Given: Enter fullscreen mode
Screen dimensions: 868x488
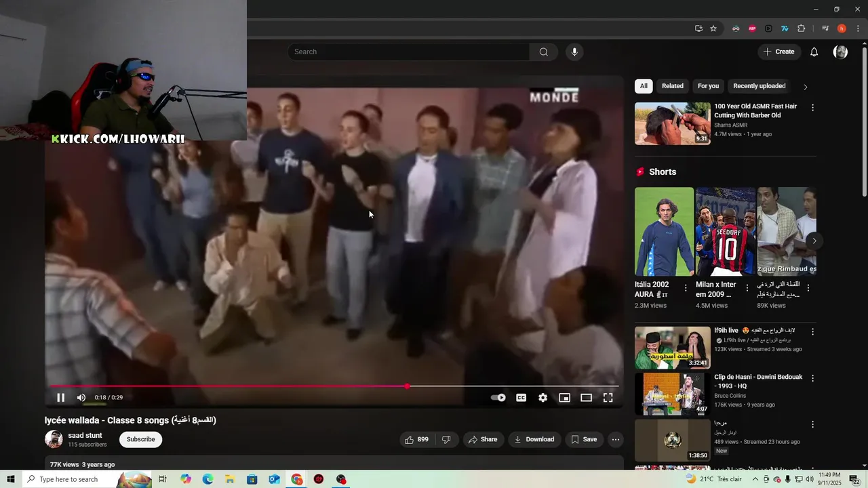Looking at the screenshot, I should [x=608, y=398].
